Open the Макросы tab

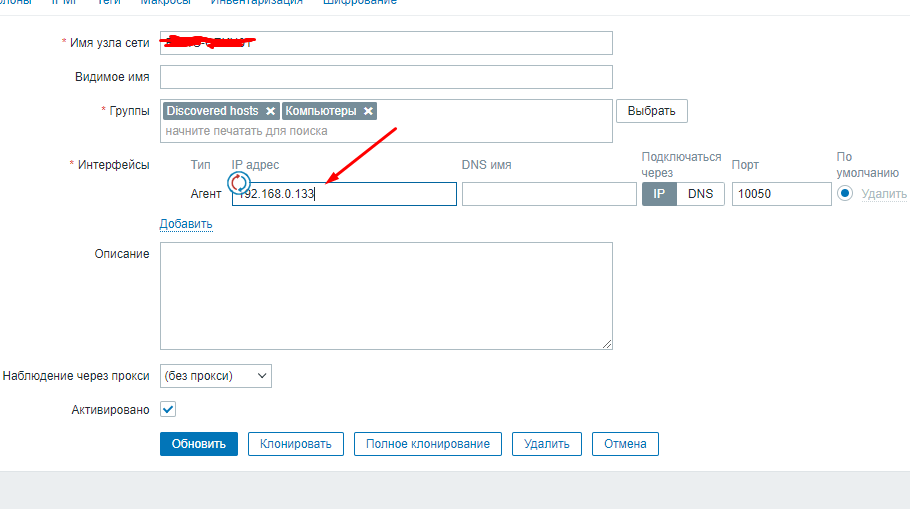tap(165, 2)
